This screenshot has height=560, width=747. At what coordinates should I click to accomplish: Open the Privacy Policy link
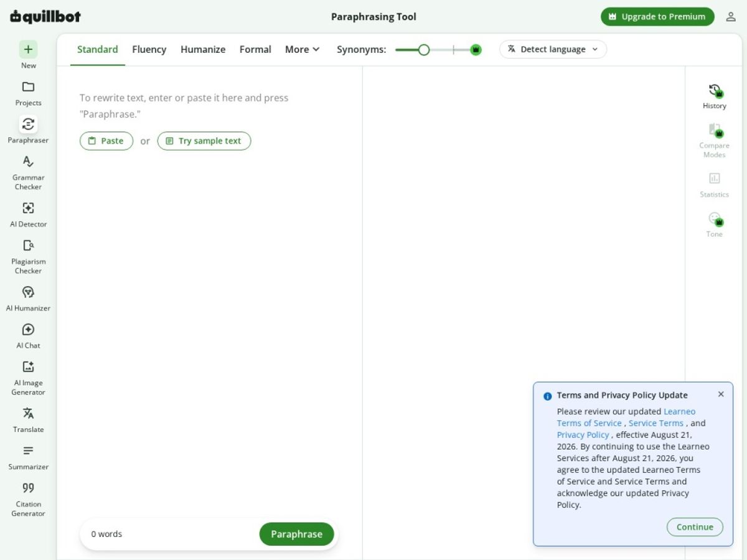point(583,435)
